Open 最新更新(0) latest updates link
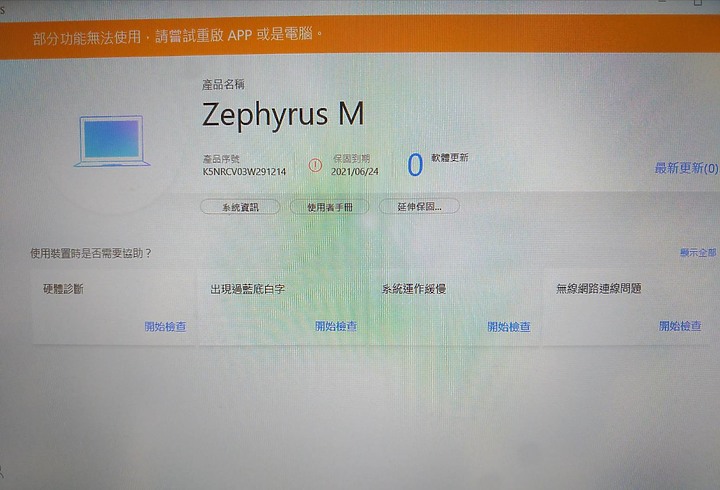Image resolution: width=720 pixels, height=490 pixels. [686, 168]
